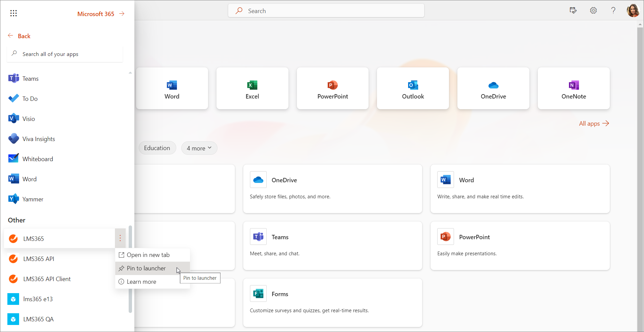
Task: Open the app launcher waffle icon
Action: (13, 13)
